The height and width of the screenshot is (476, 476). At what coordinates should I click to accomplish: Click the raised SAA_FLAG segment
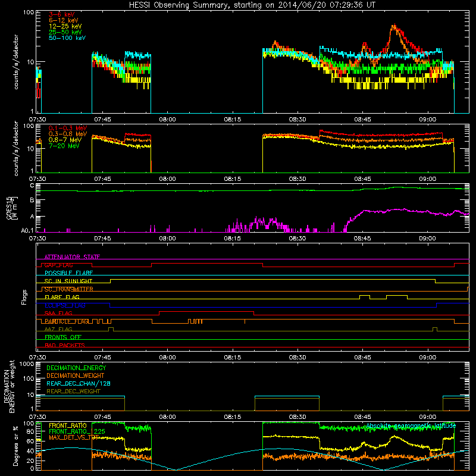click(x=206, y=311)
